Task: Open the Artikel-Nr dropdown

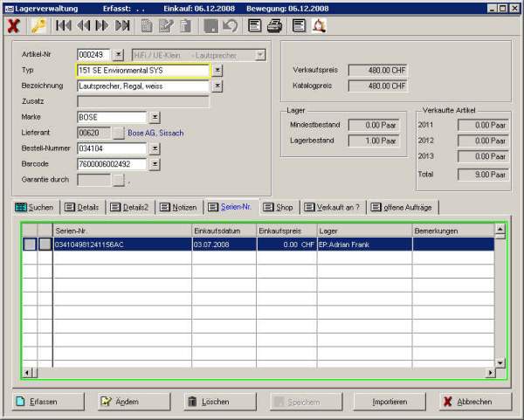Action: 119,55
